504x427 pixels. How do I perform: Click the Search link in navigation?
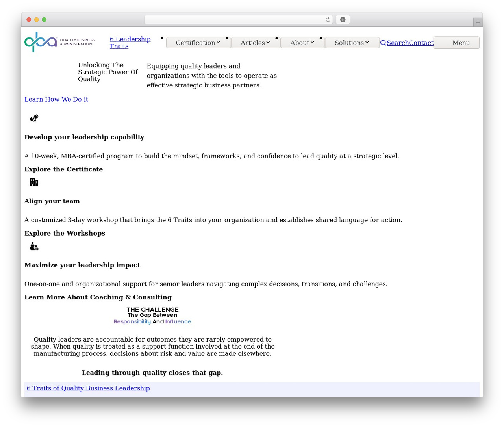[398, 43]
